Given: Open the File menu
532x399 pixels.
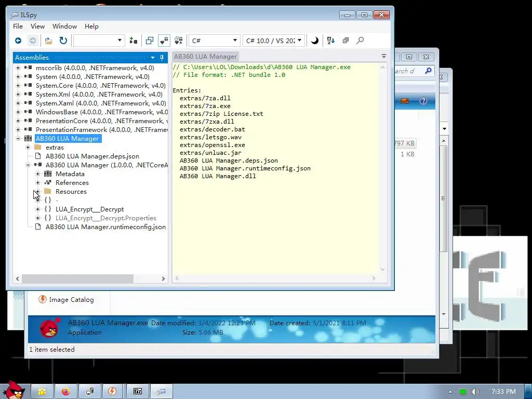Looking at the screenshot, I should pyautogui.click(x=18, y=26).
